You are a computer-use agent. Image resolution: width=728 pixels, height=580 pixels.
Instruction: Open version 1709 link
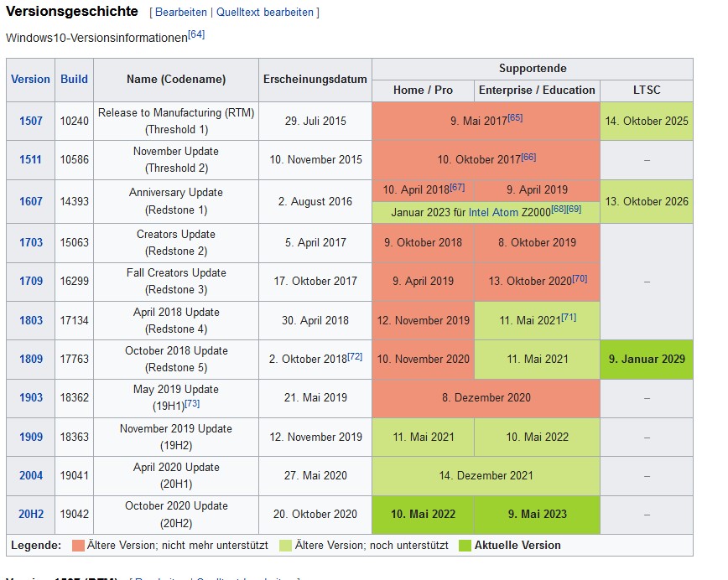click(x=31, y=281)
